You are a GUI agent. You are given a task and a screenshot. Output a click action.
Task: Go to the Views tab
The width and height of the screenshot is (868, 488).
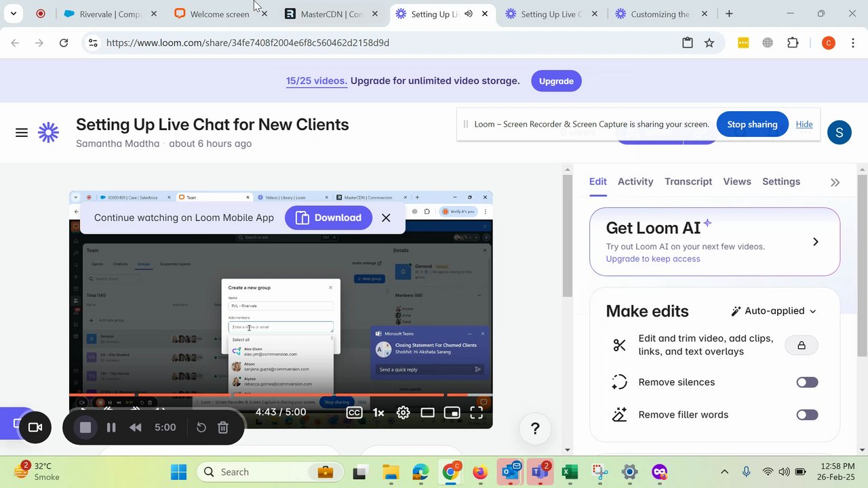737,182
